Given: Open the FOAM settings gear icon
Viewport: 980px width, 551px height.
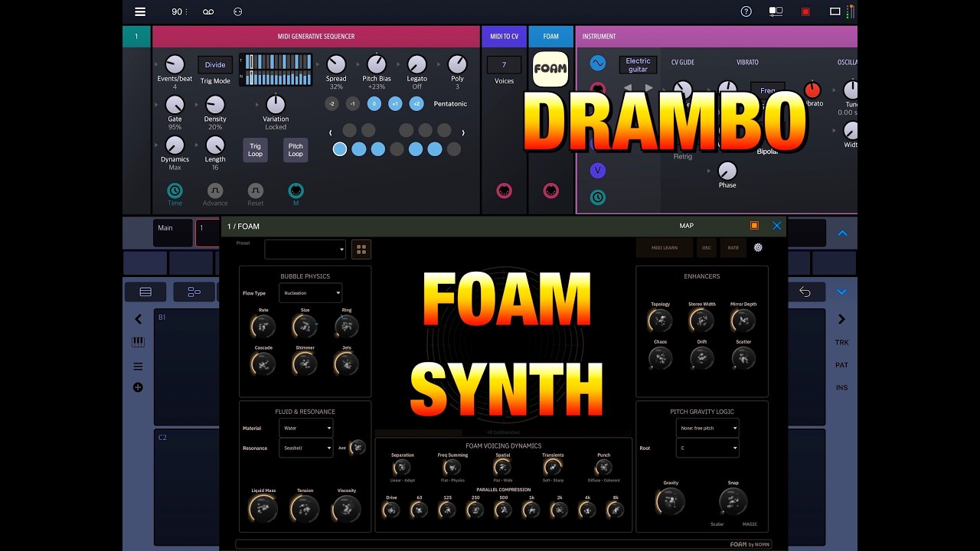Looking at the screenshot, I should [x=758, y=247].
